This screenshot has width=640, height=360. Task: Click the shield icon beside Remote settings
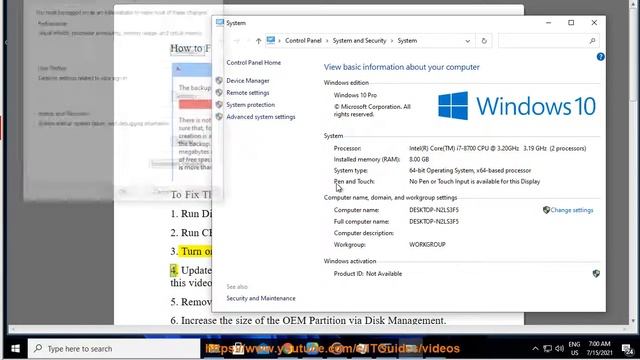(x=219, y=93)
